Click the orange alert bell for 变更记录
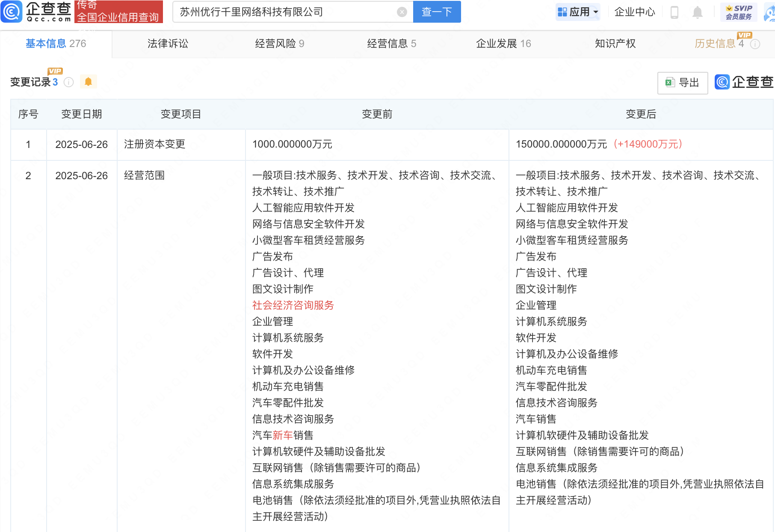The image size is (775, 532). click(88, 82)
